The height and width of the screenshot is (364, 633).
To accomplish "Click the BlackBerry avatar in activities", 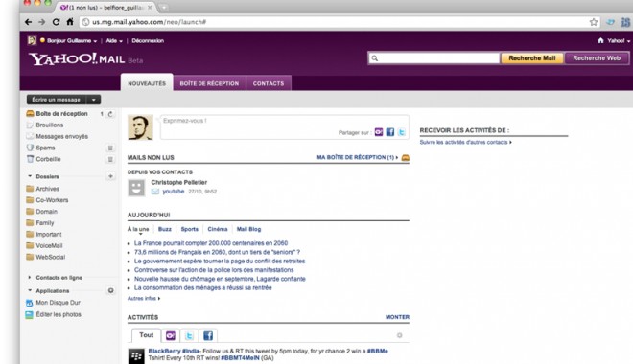I will point(136,356).
